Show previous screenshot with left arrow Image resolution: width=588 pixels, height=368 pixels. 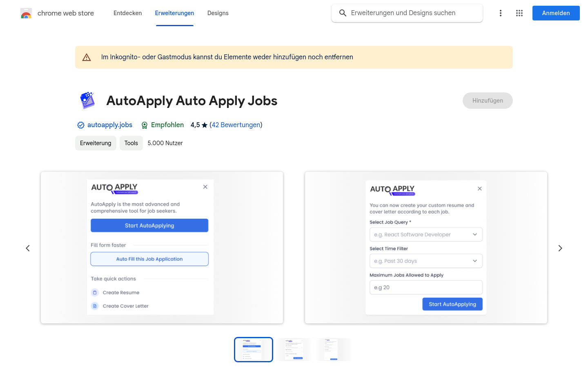click(x=28, y=248)
